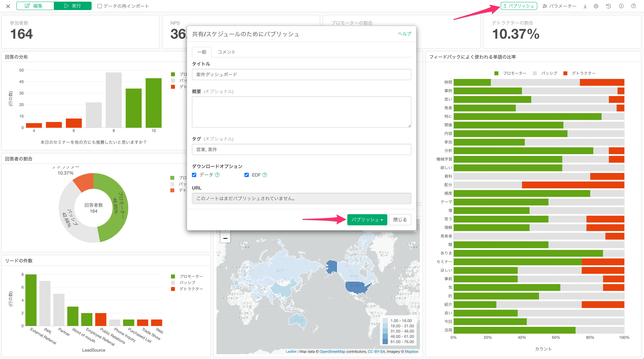644x359 pixels.
Task: Click the 61.00 - 76.00 map legend entry
Action: click(399, 342)
